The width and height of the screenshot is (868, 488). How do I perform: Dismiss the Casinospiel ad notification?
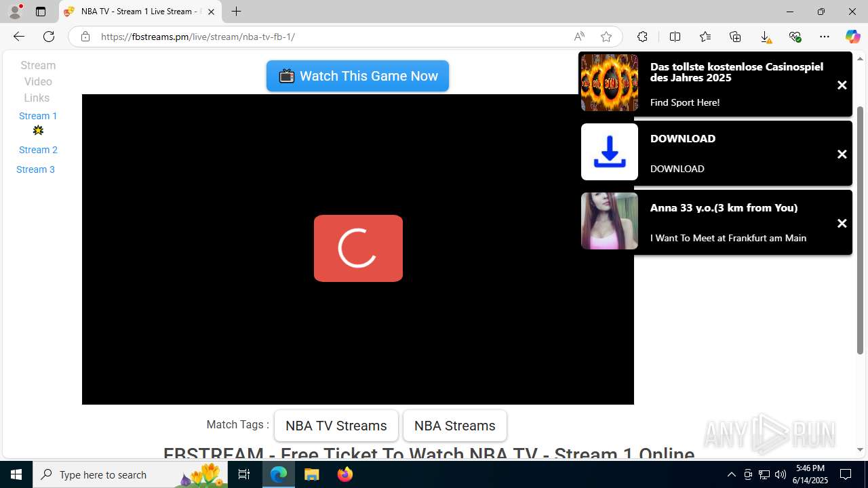tap(842, 85)
